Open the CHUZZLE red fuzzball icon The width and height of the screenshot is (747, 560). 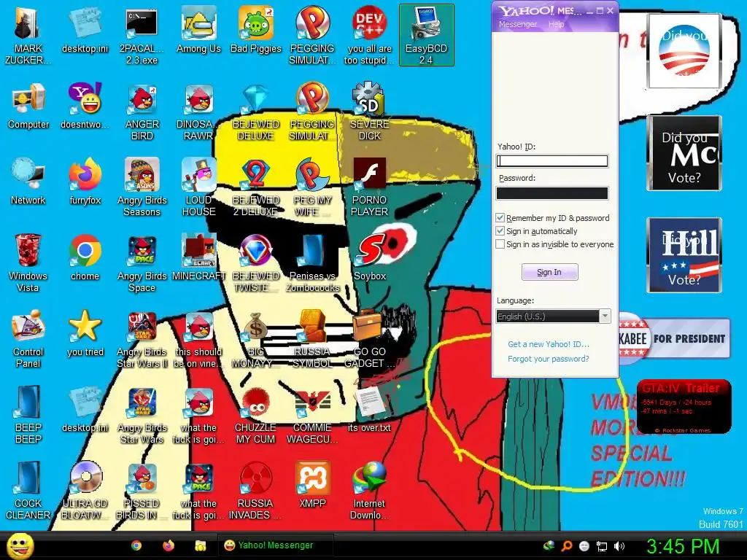(x=256, y=414)
